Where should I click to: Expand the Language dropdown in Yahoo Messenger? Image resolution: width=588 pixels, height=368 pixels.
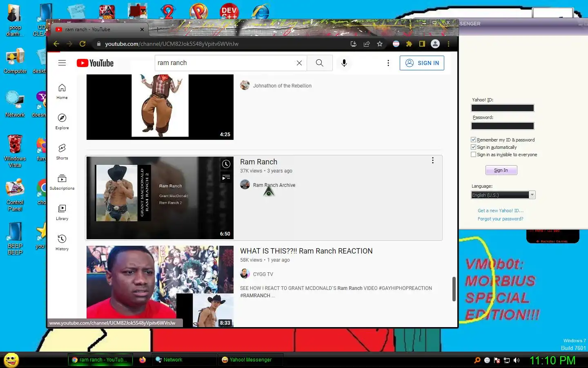click(x=532, y=195)
